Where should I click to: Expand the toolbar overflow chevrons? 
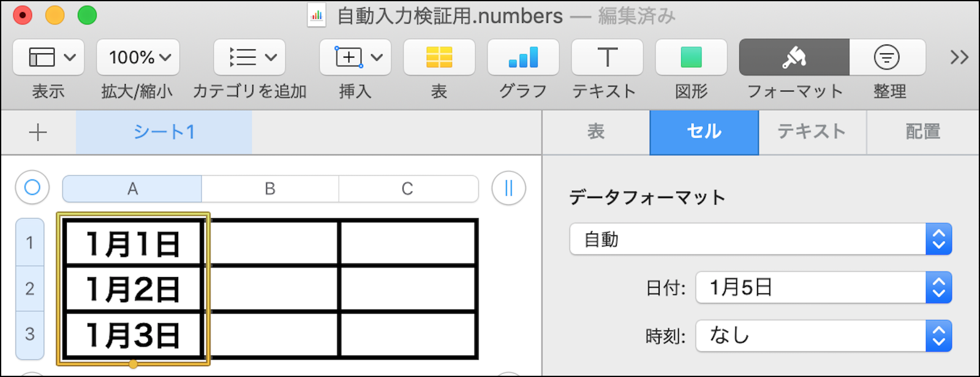pyautogui.click(x=959, y=57)
